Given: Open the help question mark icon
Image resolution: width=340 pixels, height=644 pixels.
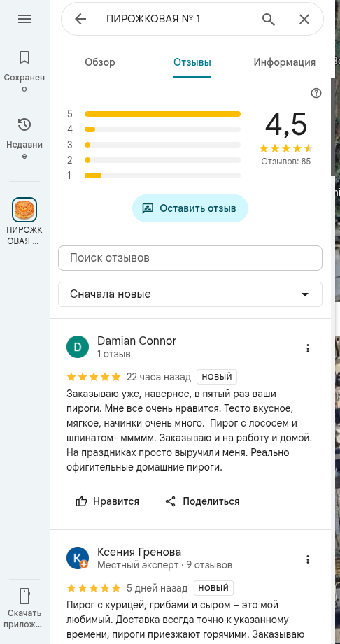Looking at the screenshot, I should pos(316,93).
